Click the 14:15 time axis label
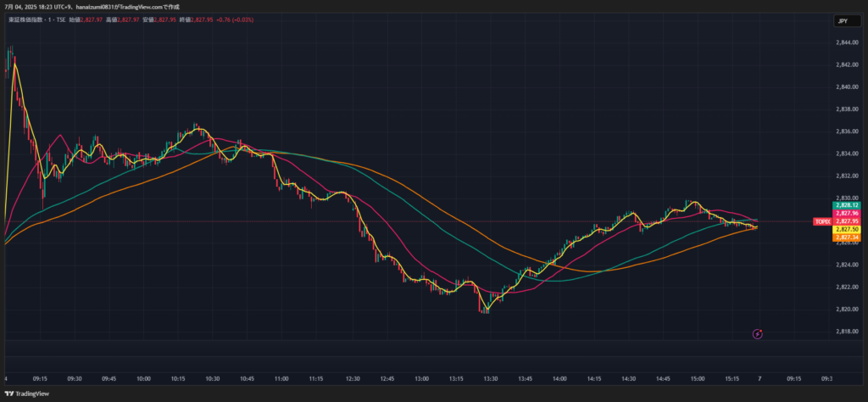The image size is (868, 402). 594,379
